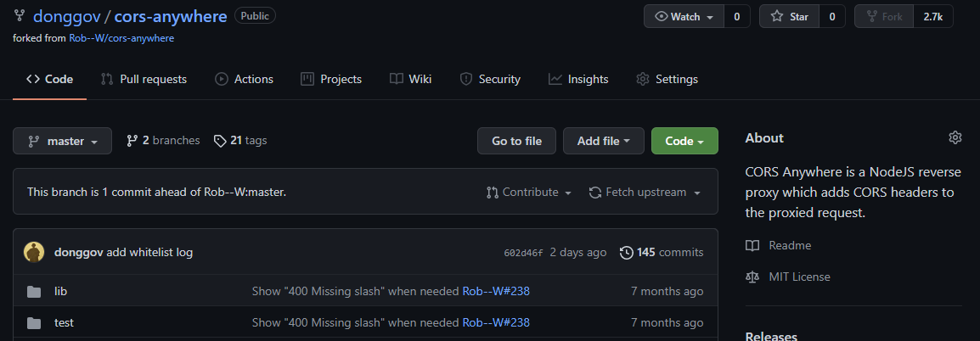Click the Releases heading
980x341 pixels.
[x=771, y=337]
